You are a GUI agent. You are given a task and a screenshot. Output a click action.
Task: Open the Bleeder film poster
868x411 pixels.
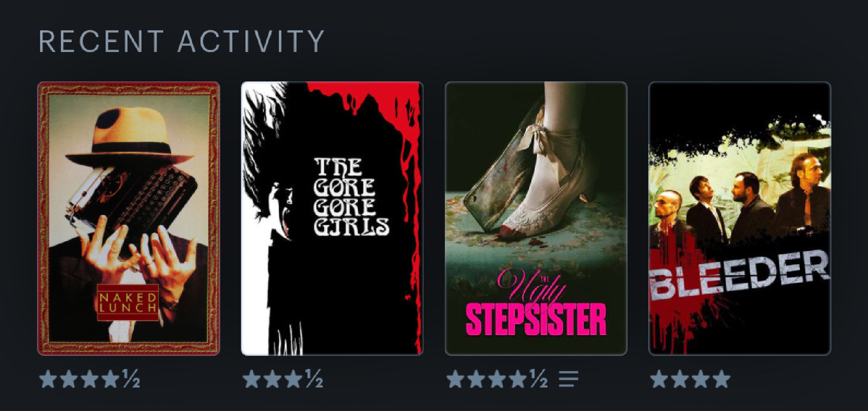[740, 218]
